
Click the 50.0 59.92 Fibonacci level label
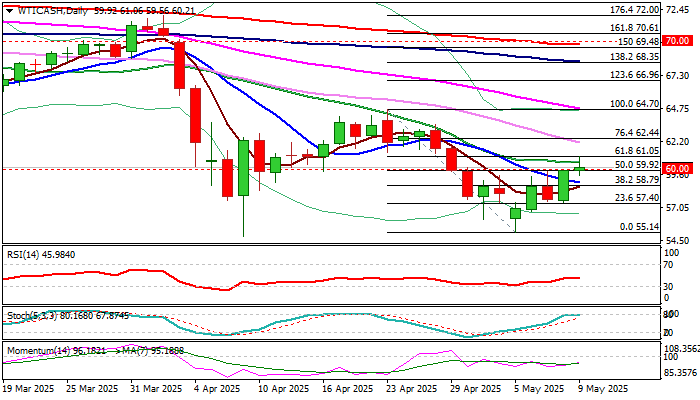click(x=637, y=165)
